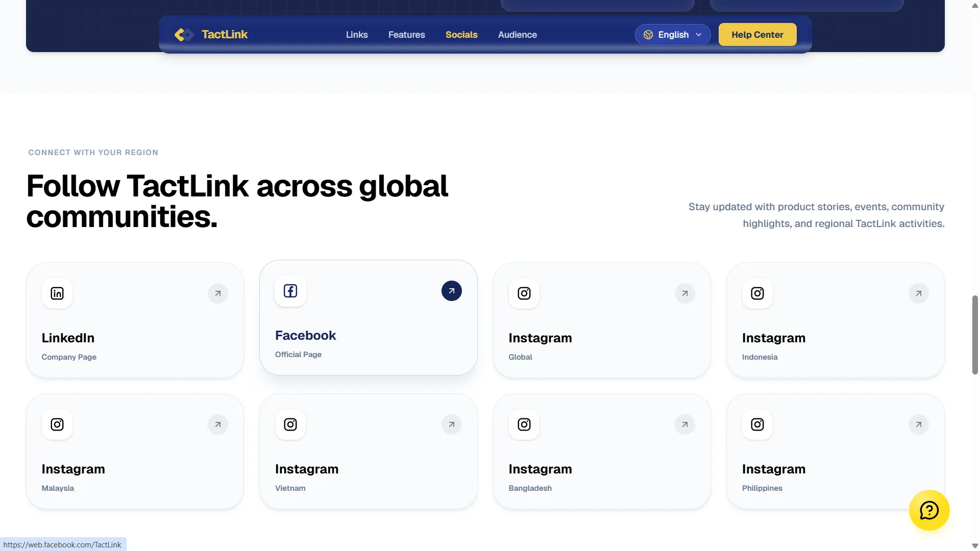
Task: Click the LinkedIn logo icon
Action: [57, 293]
